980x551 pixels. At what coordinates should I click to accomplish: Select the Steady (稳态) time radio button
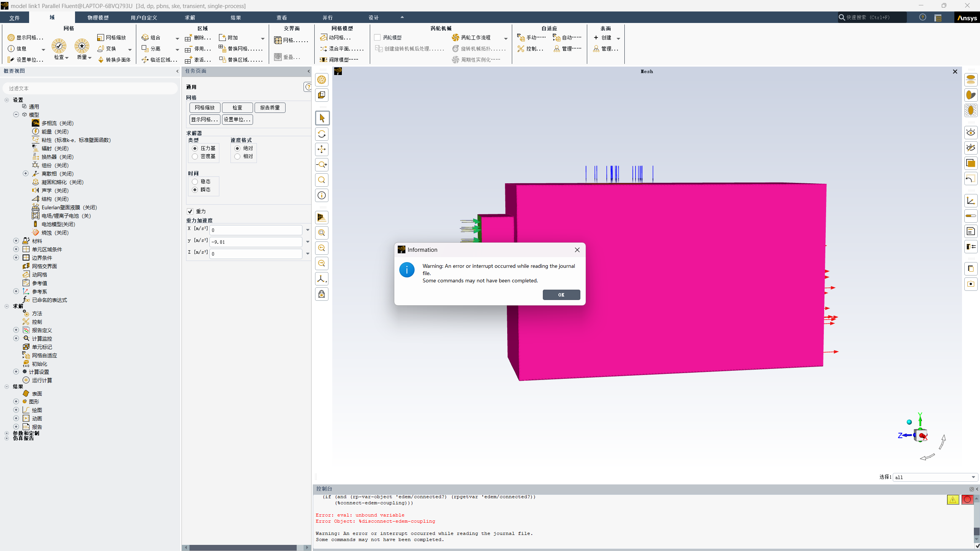[195, 181]
